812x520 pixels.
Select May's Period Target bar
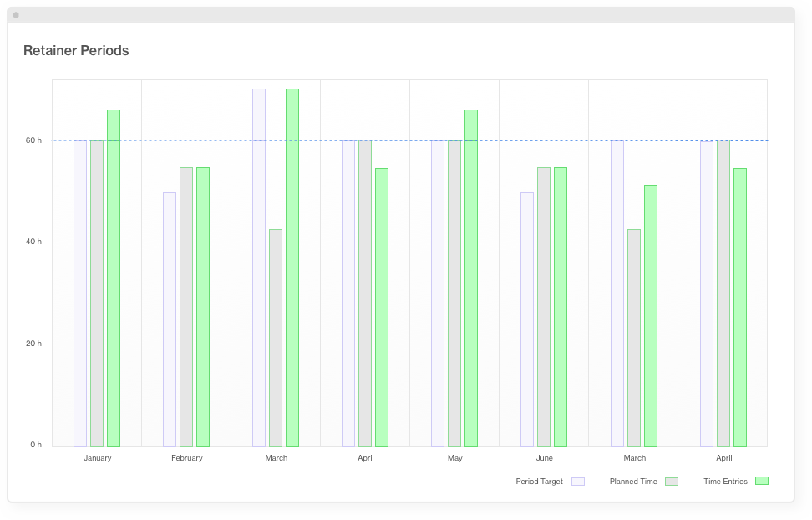pos(438,294)
